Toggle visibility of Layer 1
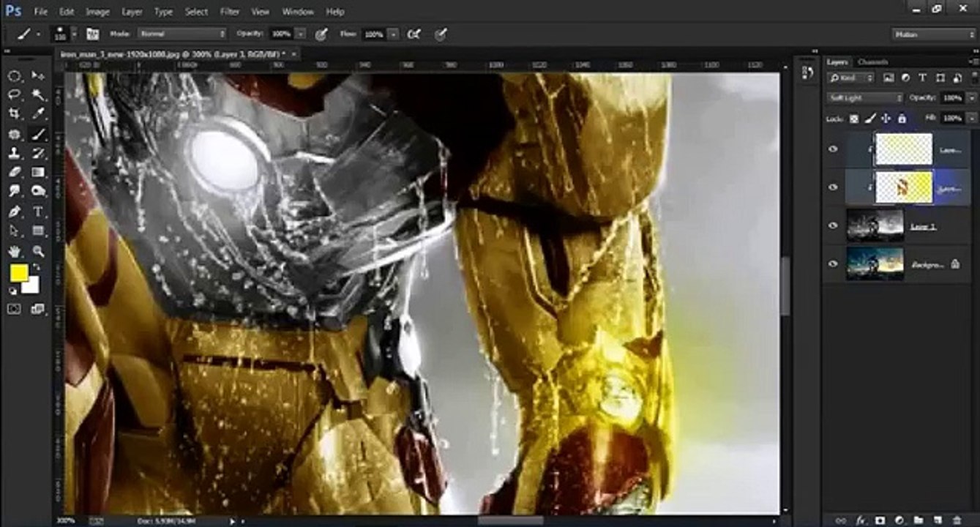 pos(832,226)
